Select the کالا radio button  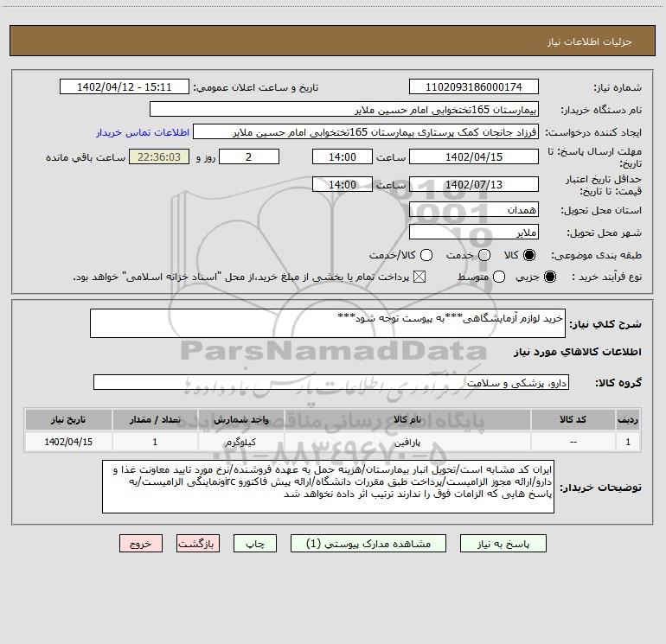(x=529, y=255)
